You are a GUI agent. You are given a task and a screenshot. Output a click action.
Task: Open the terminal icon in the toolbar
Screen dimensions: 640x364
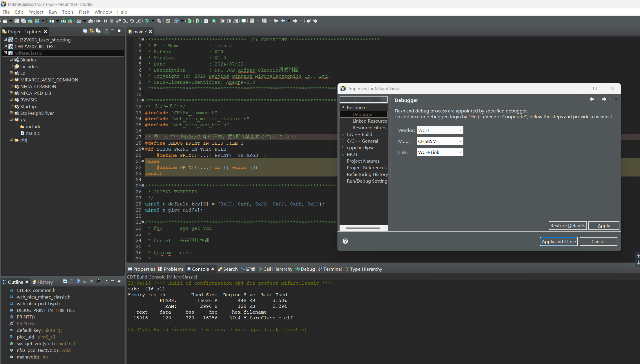pos(206,21)
